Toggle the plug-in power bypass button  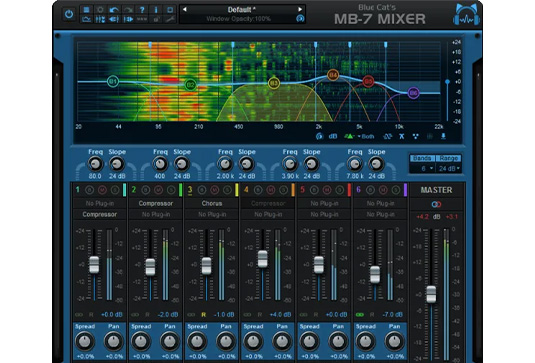pos(69,14)
